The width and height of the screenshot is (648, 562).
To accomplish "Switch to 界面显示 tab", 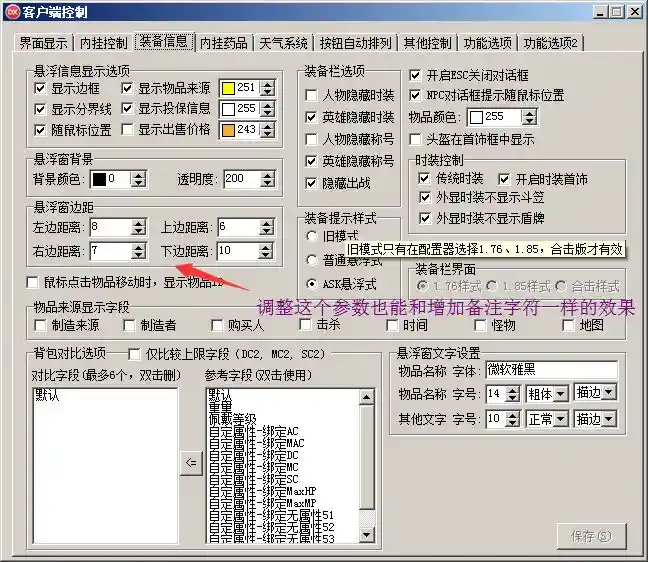I will coord(43,43).
